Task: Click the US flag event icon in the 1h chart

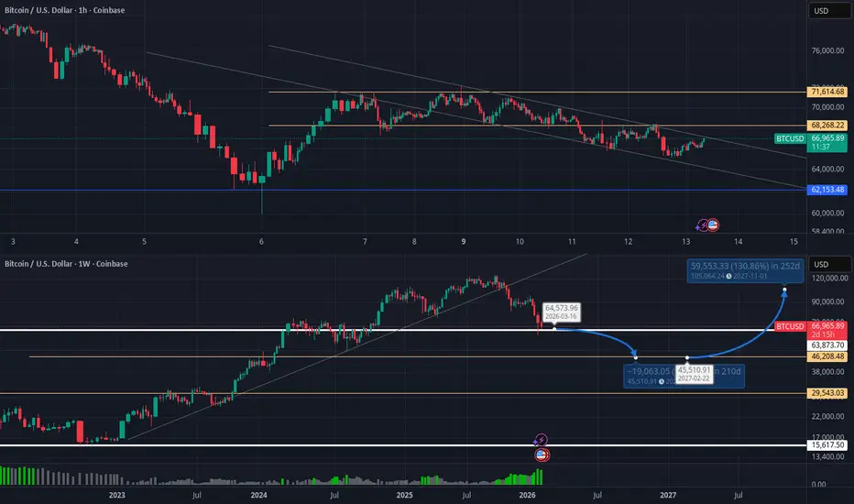Action: pos(712,225)
